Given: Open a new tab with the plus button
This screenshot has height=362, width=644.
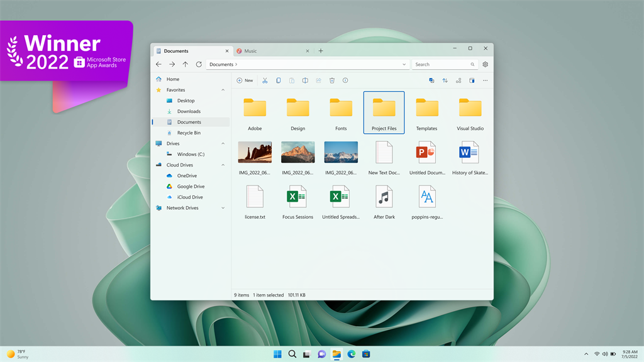Looking at the screenshot, I should click(321, 51).
